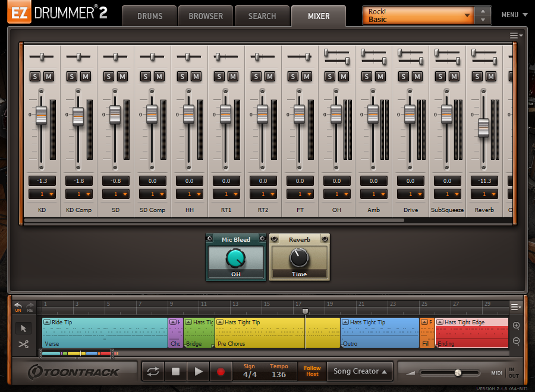This screenshot has height=392, width=535.
Task: Solo the KD channel
Action: point(35,77)
